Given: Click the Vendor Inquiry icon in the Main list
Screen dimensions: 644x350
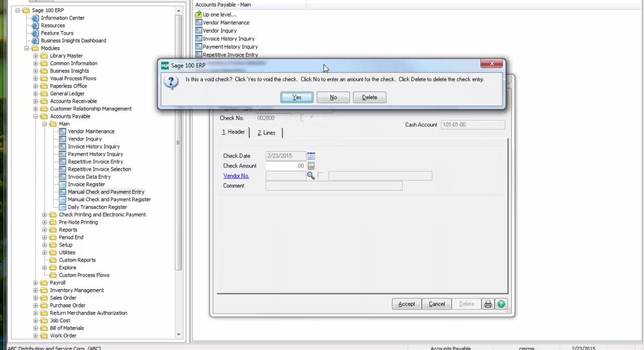Looking at the screenshot, I should coord(198,31).
